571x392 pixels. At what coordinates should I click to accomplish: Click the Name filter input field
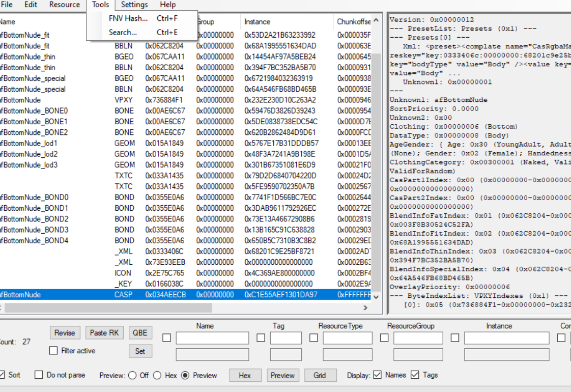[x=212, y=338]
